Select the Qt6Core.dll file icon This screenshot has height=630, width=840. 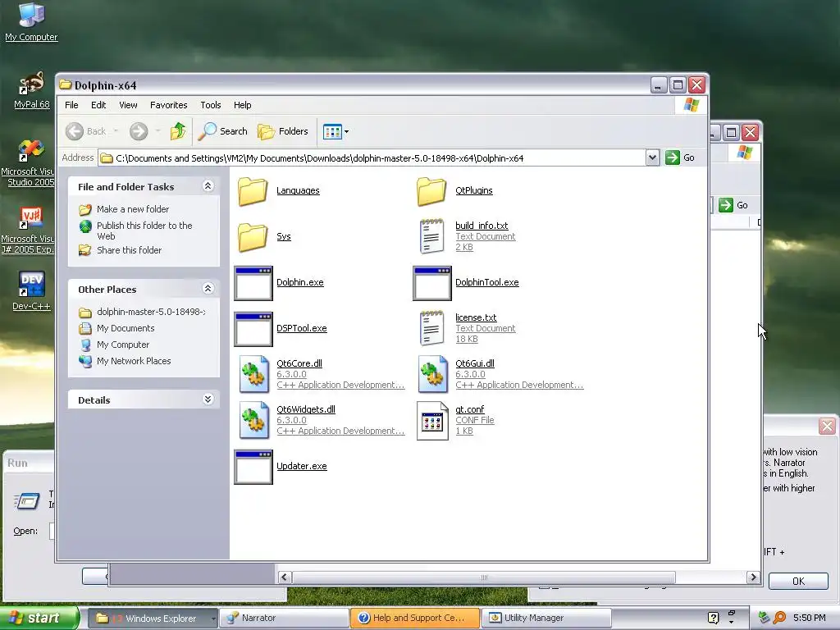tap(254, 374)
